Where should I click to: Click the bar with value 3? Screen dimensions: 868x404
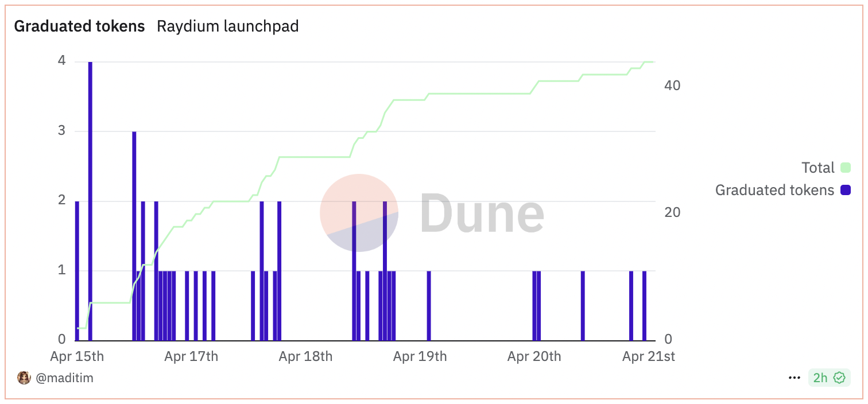[x=134, y=236]
